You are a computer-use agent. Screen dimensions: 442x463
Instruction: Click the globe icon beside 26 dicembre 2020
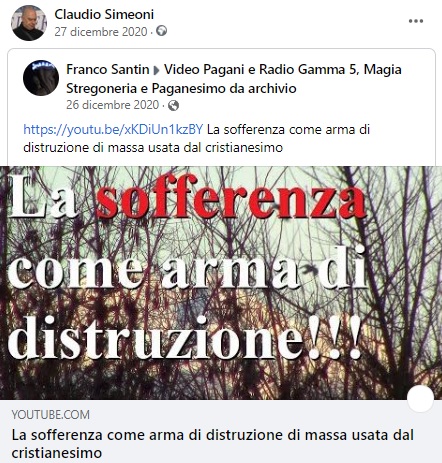click(x=173, y=105)
